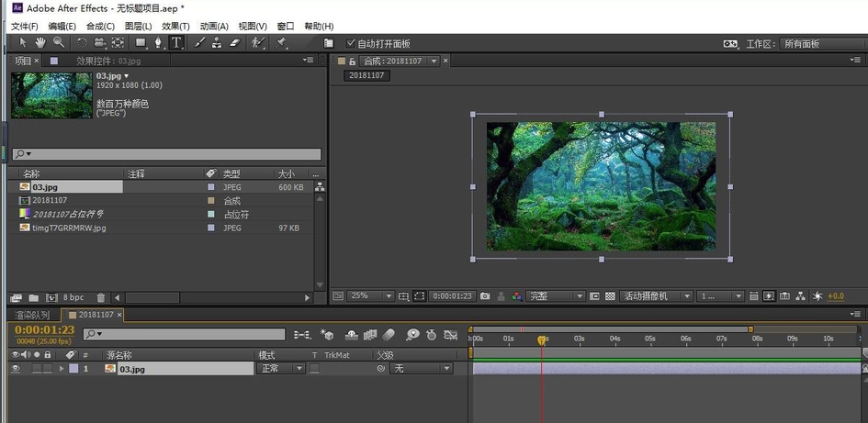Open the 25% magnification dropdown
868x423 pixels.
(x=370, y=295)
